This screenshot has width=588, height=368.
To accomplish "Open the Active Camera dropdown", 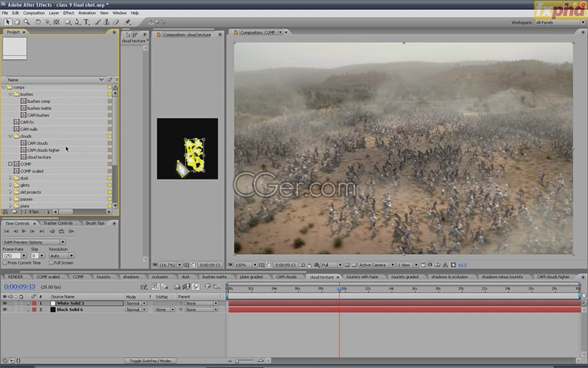I will point(376,265).
